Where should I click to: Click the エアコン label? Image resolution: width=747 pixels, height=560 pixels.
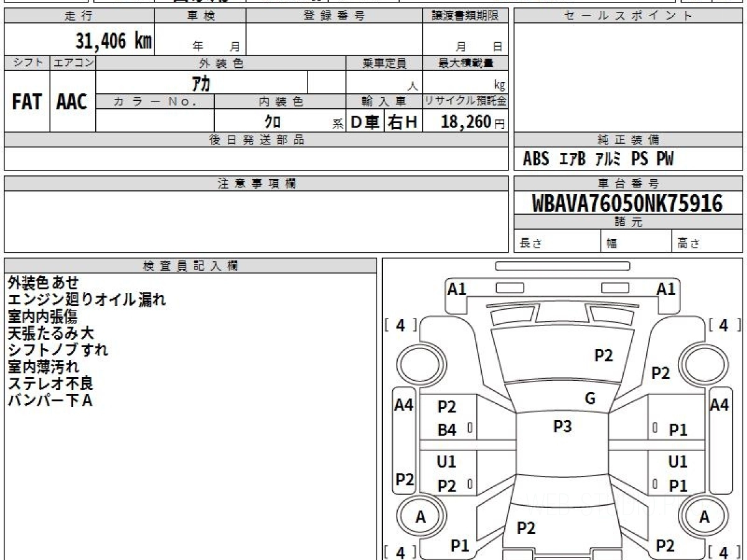pos(73,63)
